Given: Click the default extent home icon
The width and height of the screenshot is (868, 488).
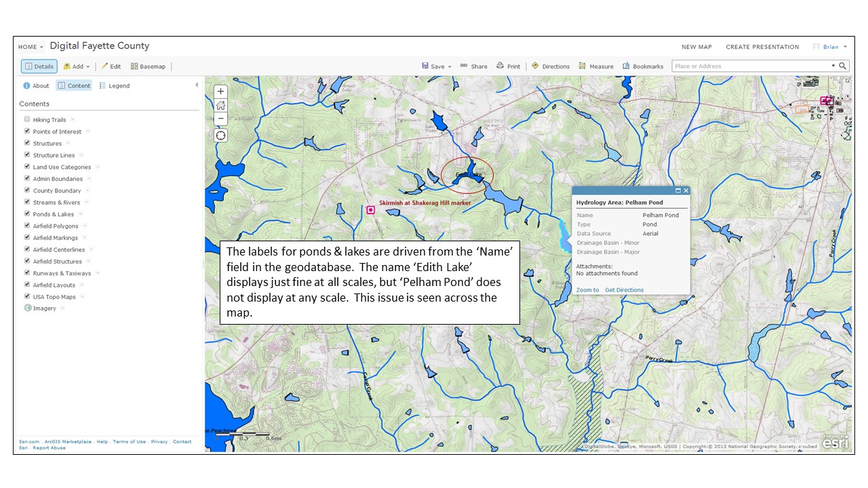Looking at the screenshot, I should click(x=220, y=105).
